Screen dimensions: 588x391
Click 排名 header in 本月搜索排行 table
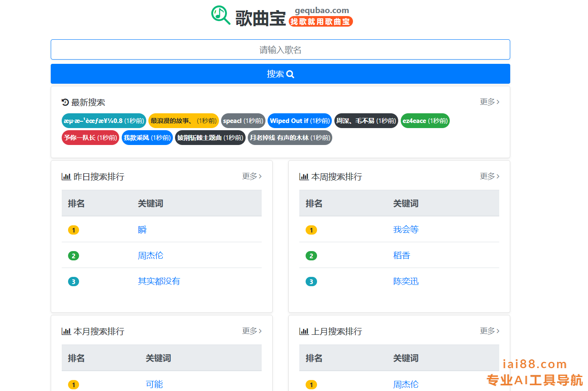[76, 358]
